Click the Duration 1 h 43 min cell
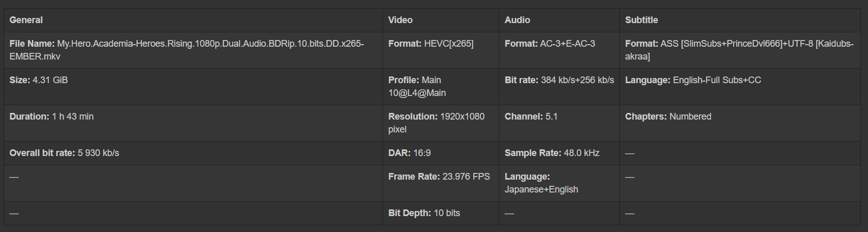This screenshot has height=232, width=868. [x=52, y=117]
